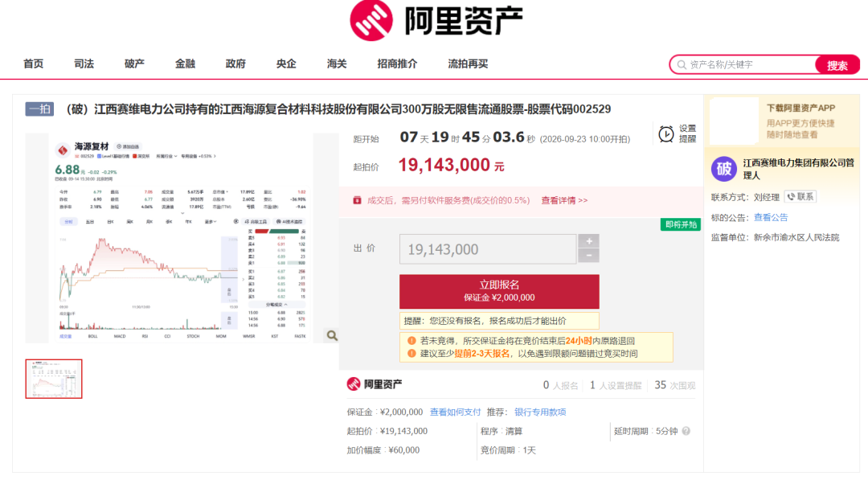
Task: Click the 银行专用款项 link
Action: tap(540, 412)
